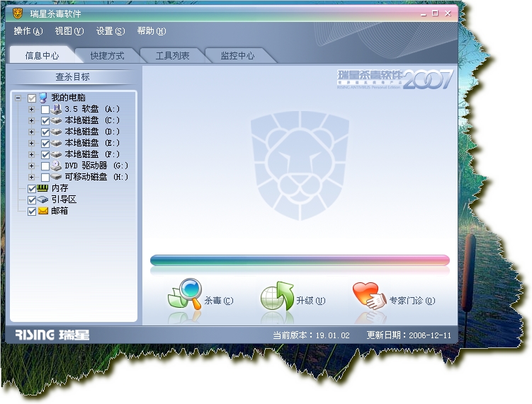The width and height of the screenshot is (532, 404).
Task: Switch to the 快捷方式 tab
Action: pyautogui.click(x=107, y=55)
